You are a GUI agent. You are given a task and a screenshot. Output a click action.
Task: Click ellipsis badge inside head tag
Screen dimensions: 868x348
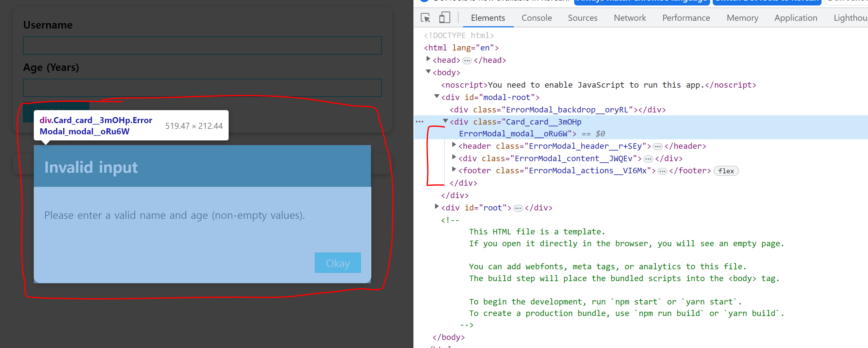(x=467, y=61)
